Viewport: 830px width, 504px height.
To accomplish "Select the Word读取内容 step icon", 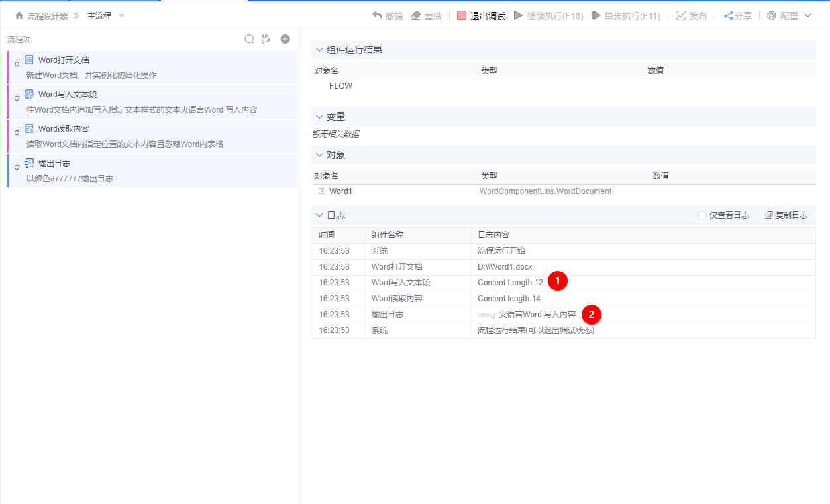I will [x=29, y=128].
